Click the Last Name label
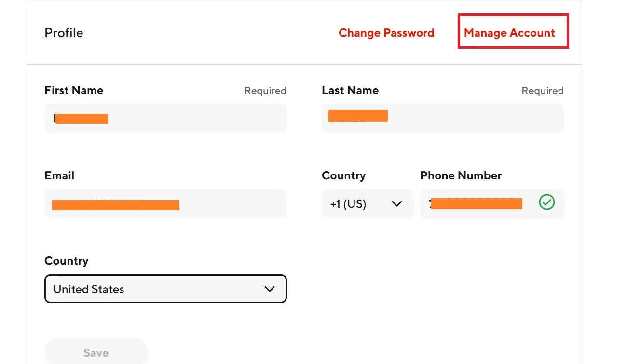 [x=350, y=90]
